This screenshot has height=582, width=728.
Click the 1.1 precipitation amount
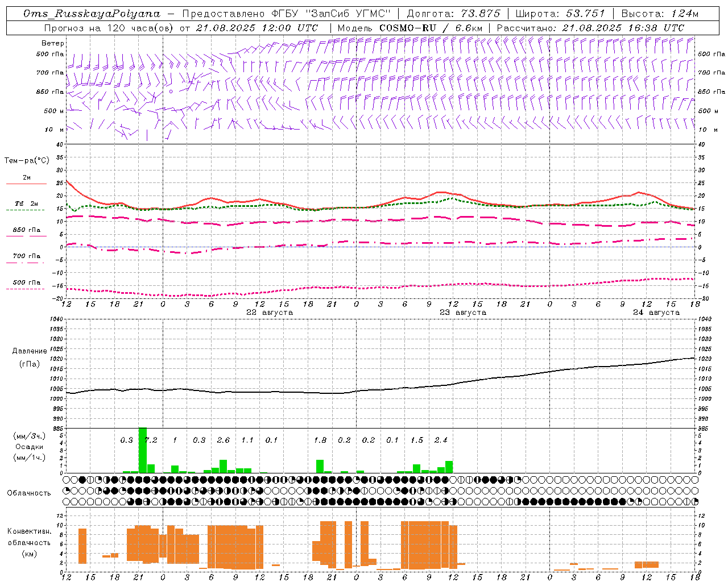[x=247, y=440]
